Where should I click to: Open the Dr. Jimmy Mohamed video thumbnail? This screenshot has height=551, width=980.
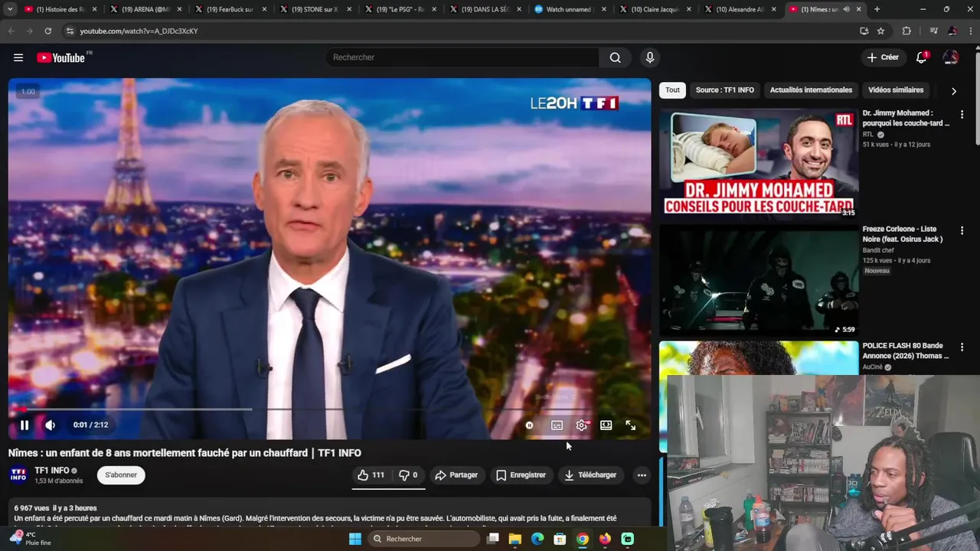point(759,163)
